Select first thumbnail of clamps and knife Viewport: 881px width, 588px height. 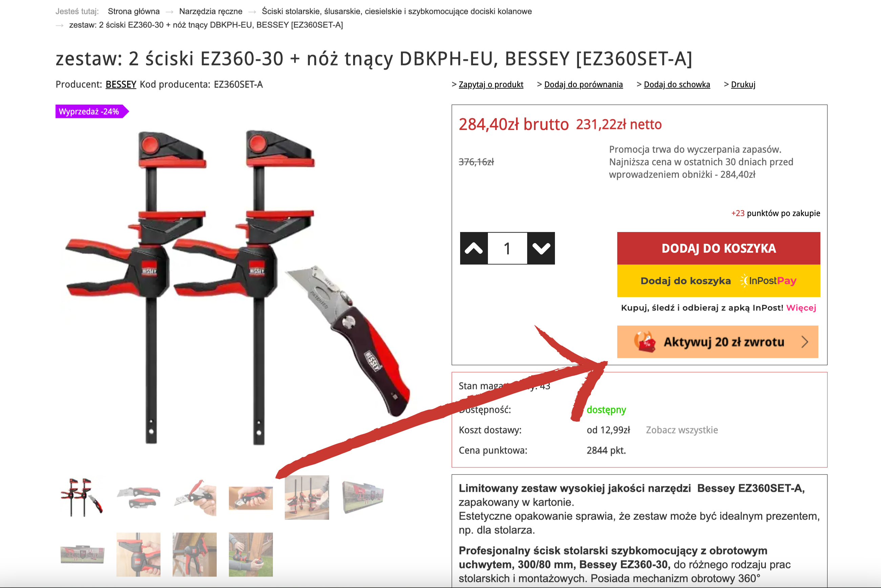coord(82,497)
